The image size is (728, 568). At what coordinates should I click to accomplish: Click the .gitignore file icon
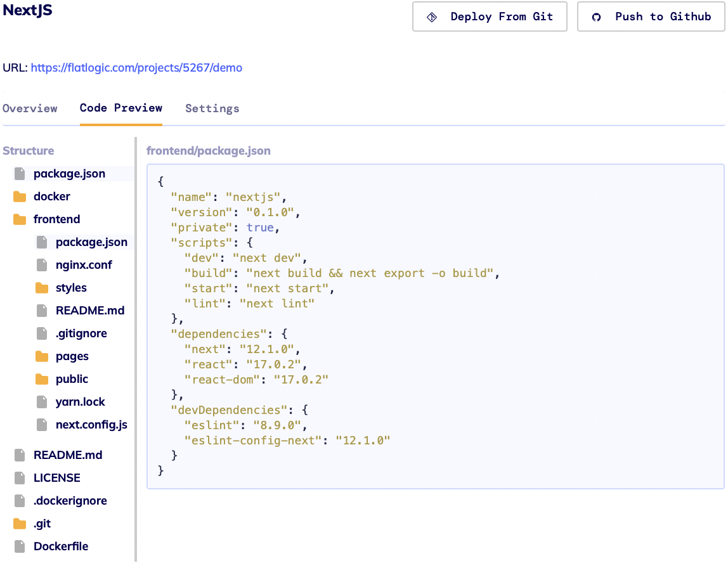click(42, 333)
